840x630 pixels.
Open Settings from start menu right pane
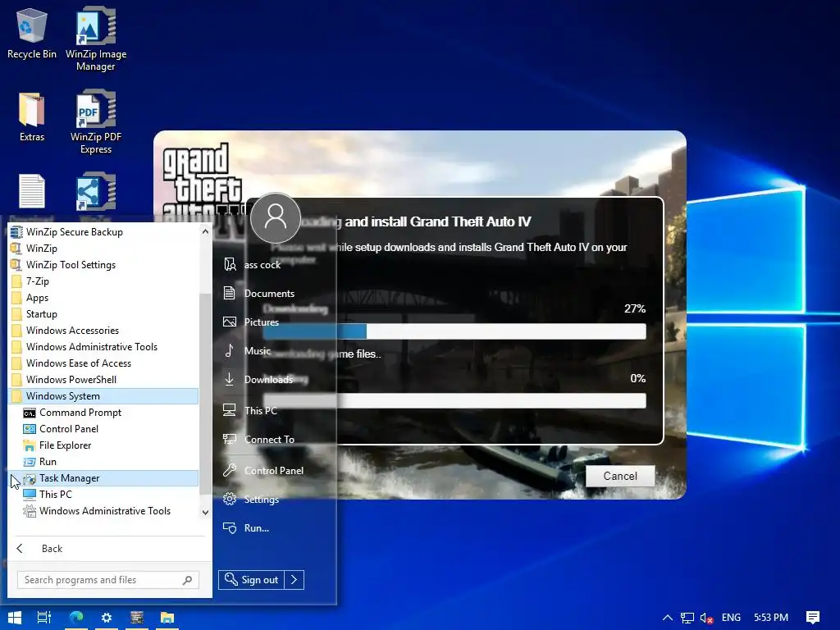click(x=251, y=500)
